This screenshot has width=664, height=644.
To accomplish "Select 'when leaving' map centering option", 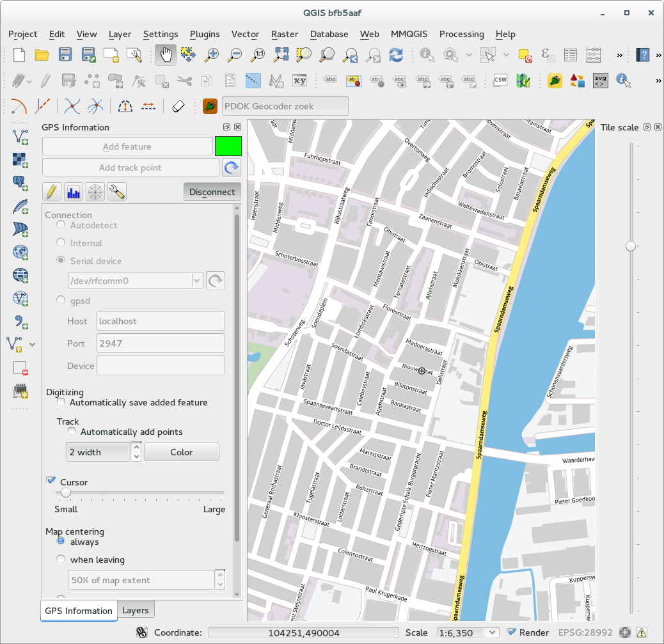I will pyautogui.click(x=61, y=560).
